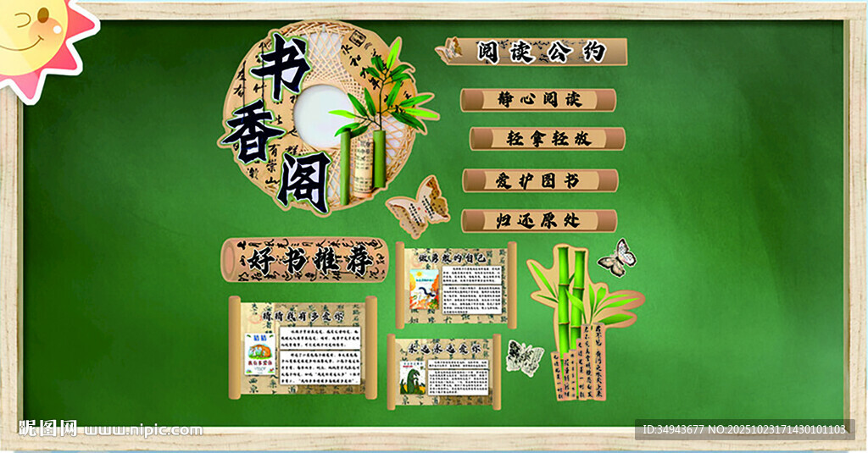
Task: Select the '爱护图书' rule strip
Action: 540,180
